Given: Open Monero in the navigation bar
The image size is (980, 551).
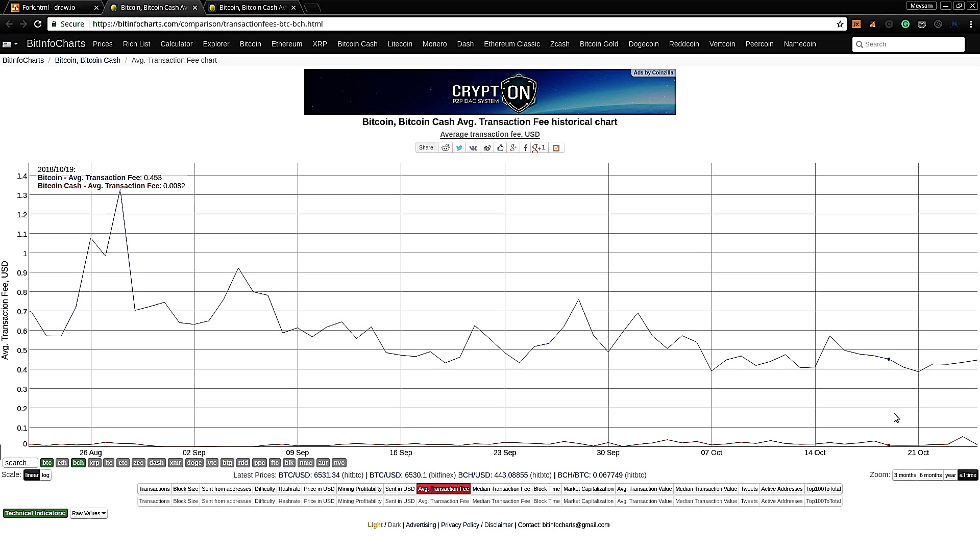Looking at the screenshot, I should click(x=435, y=44).
